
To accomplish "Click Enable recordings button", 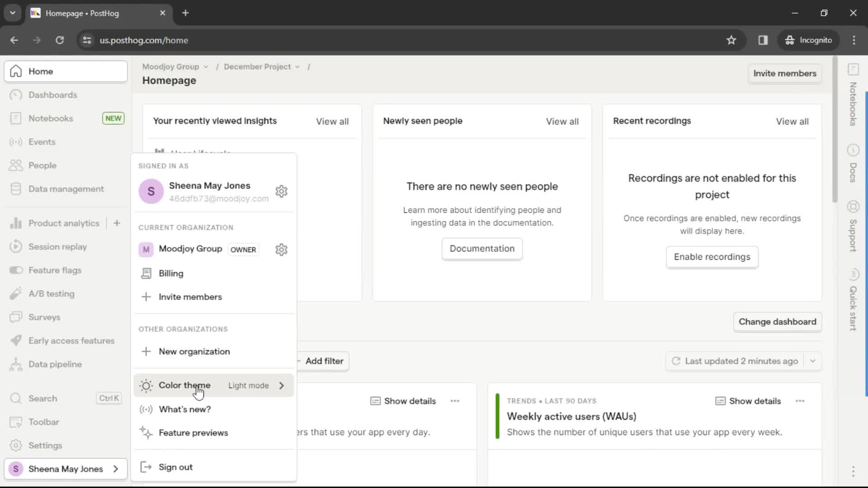I will pos(712,257).
